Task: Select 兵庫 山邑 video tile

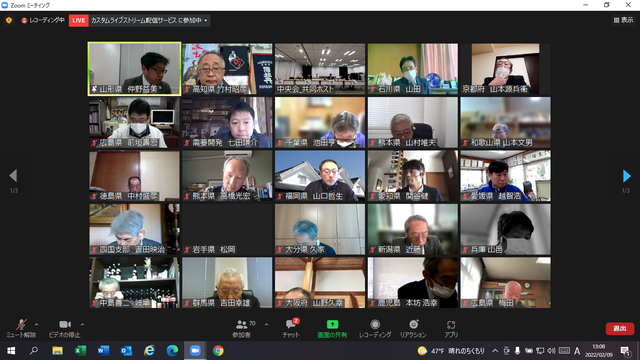Action: click(x=505, y=229)
